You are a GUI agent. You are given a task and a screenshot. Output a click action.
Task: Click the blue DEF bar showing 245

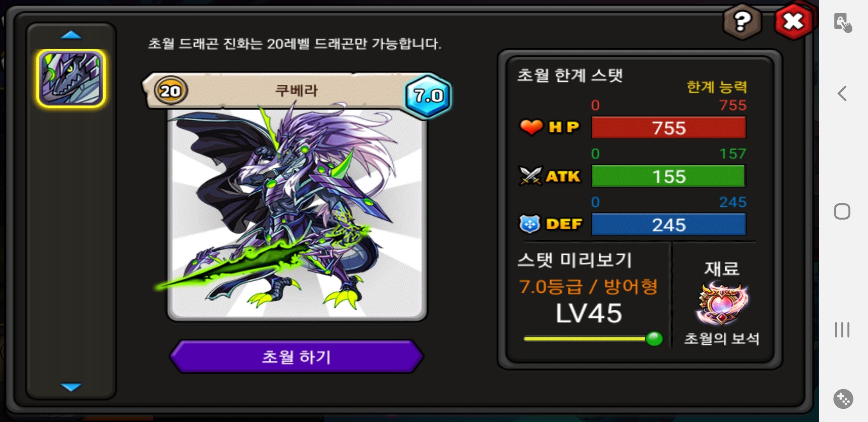(669, 225)
